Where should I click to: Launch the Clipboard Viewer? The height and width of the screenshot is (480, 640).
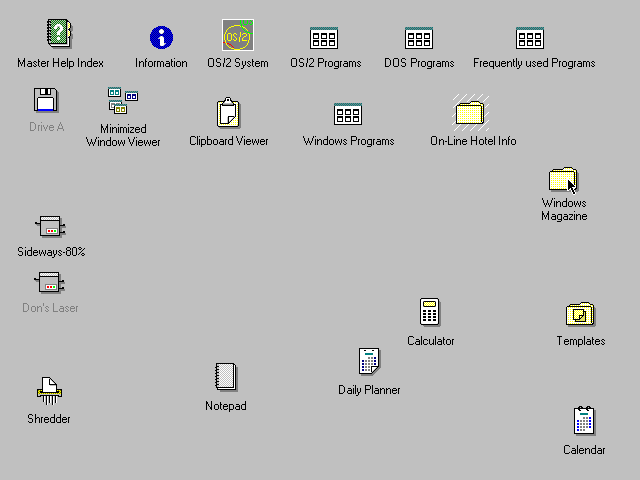coord(228,114)
